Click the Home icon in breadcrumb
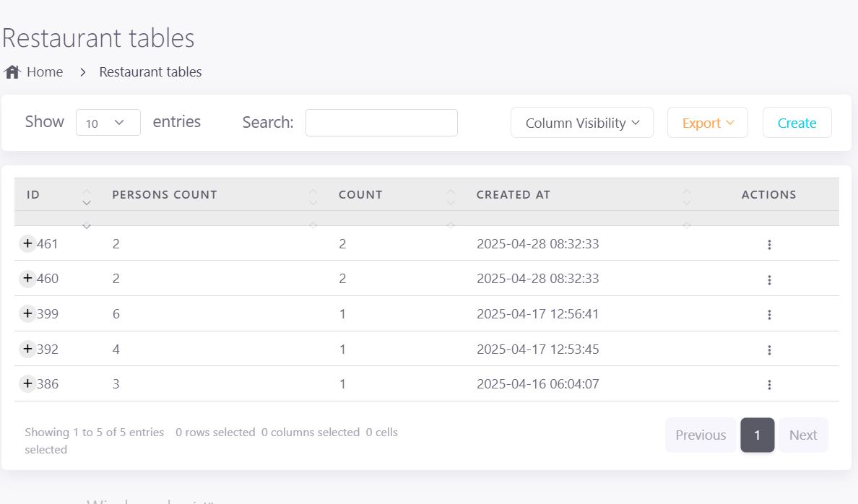 coord(12,72)
